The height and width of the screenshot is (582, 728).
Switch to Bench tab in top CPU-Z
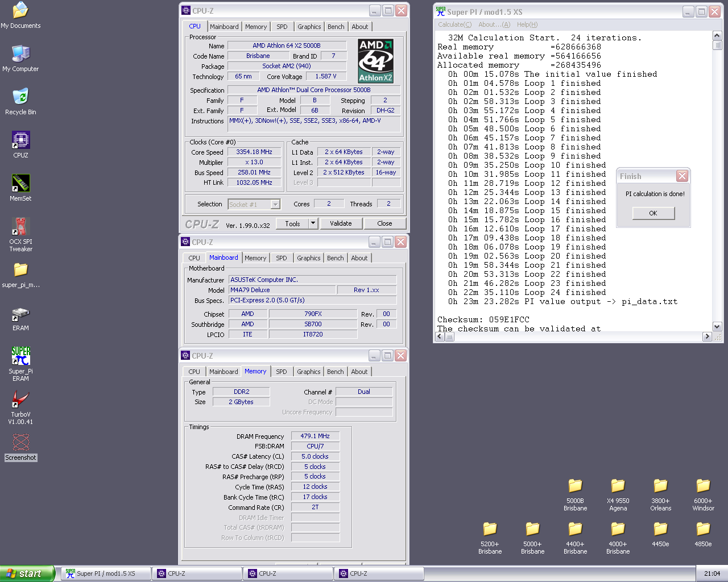click(336, 27)
